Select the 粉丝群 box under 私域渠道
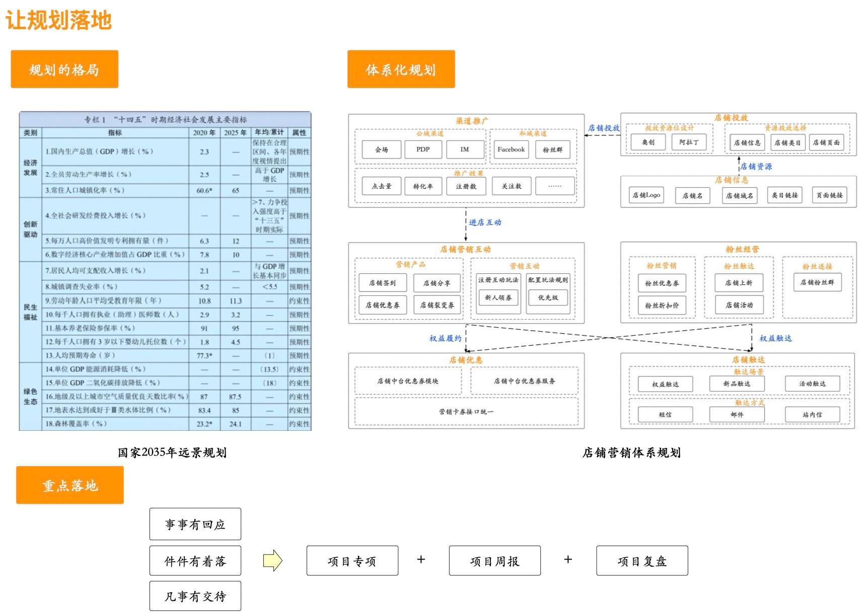868x616 pixels. (x=553, y=149)
